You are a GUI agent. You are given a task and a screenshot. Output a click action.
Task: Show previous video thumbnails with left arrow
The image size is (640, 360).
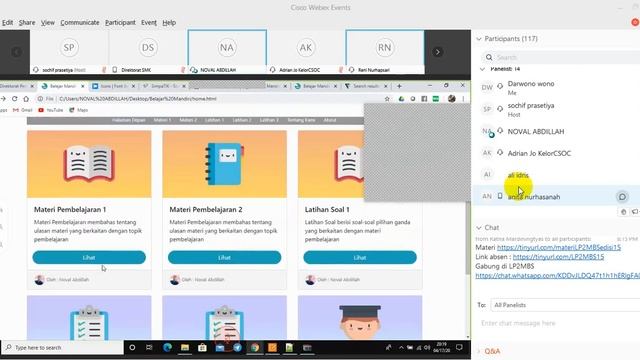click(x=16, y=52)
